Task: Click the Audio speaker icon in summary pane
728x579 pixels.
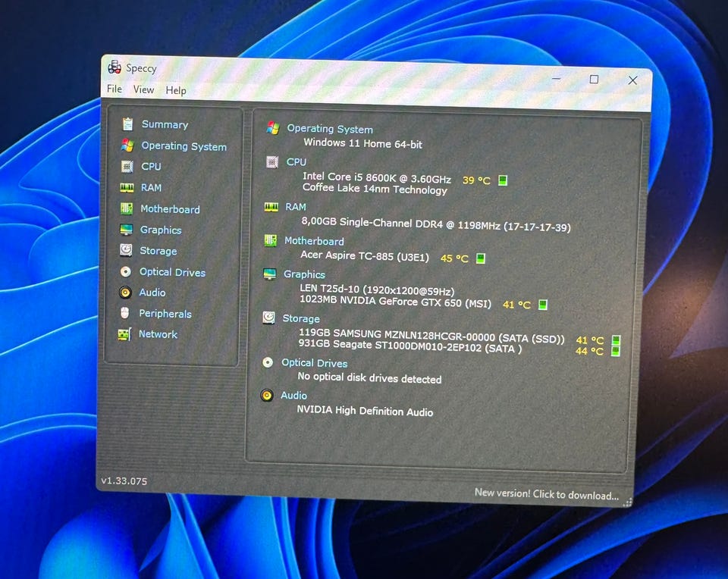Action: [267, 396]
